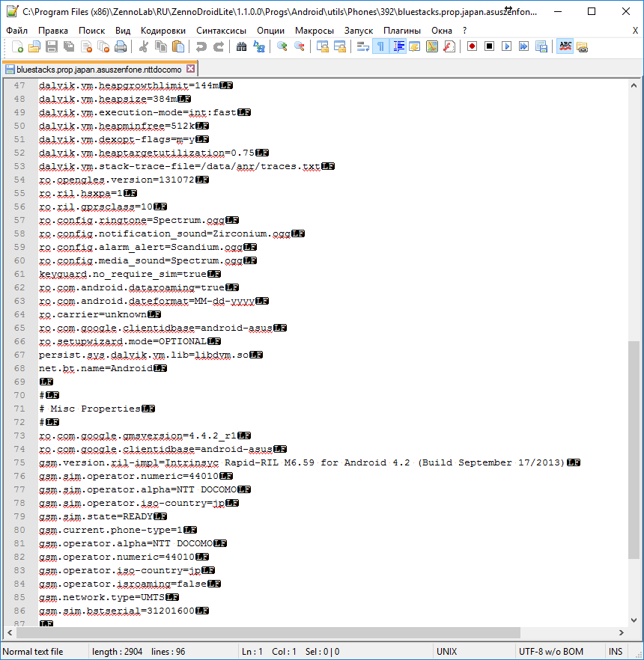The image size is (644, 660).
Task: Click vertical scrollbar down arrow
Action: (634, 620)
